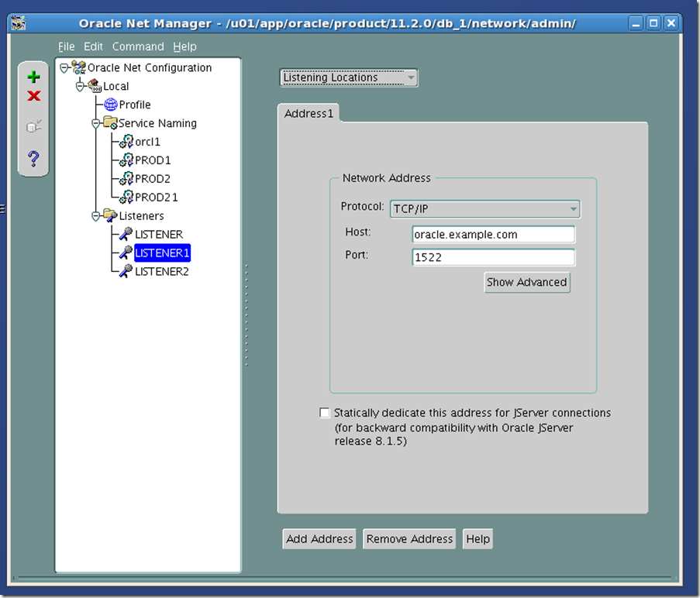Minimize the Oracle Net Manager window
The width and height of the screenshot is (700, 598).
click(636, 22)
